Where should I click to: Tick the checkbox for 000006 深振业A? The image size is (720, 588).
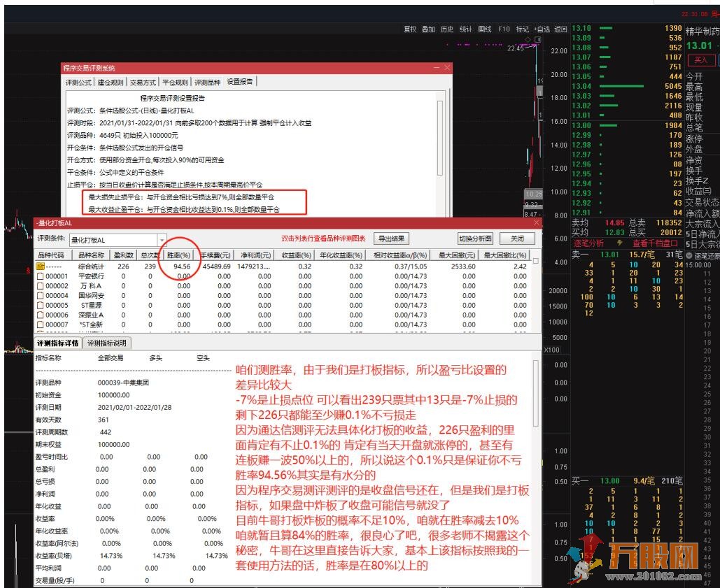coord(40,315)
